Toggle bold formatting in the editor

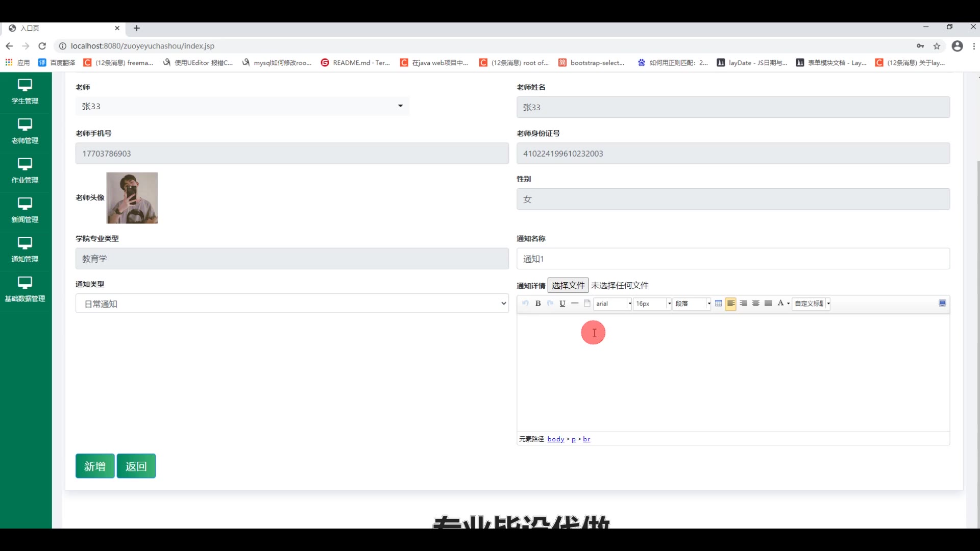tap(538, 304)
